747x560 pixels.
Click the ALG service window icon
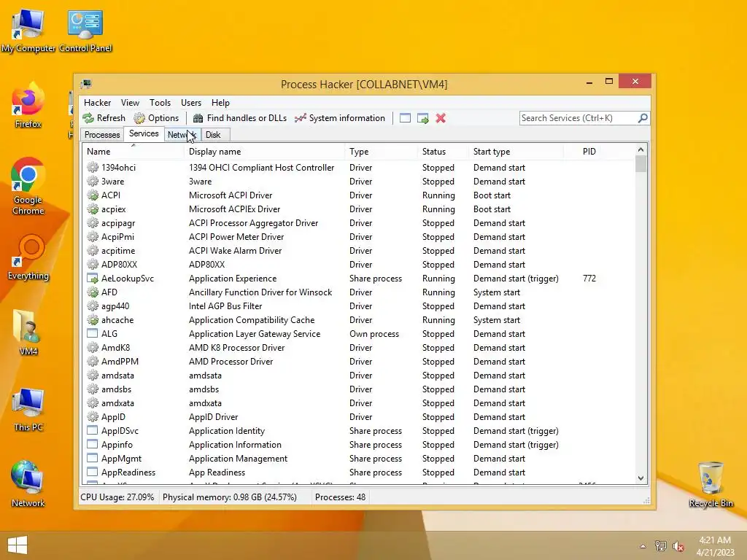click(93, 333)
